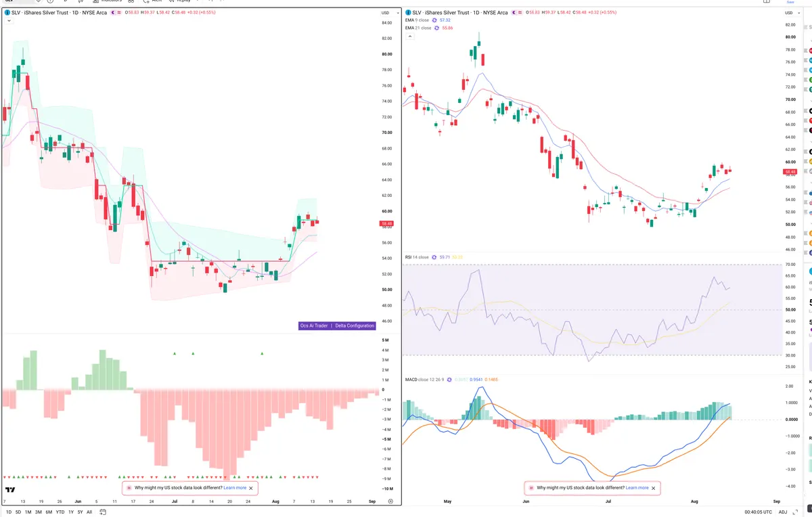
Task: Click the TradingView logo in left chart corner
Action: point(10,489)
